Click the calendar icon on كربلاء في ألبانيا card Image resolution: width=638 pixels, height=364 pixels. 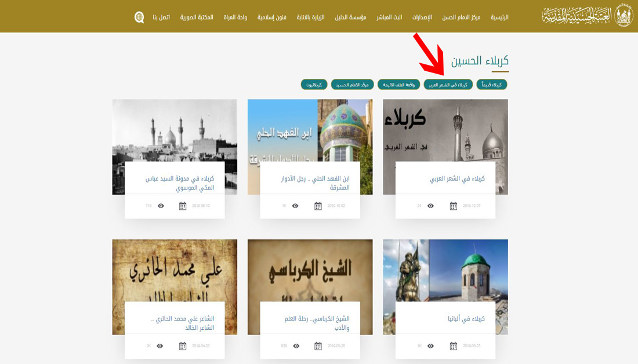tap(454, 346)
